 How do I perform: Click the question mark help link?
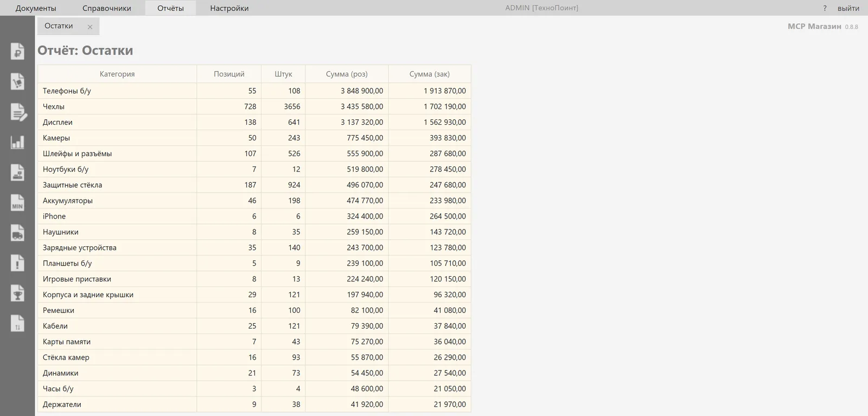(x=825, y=8)
